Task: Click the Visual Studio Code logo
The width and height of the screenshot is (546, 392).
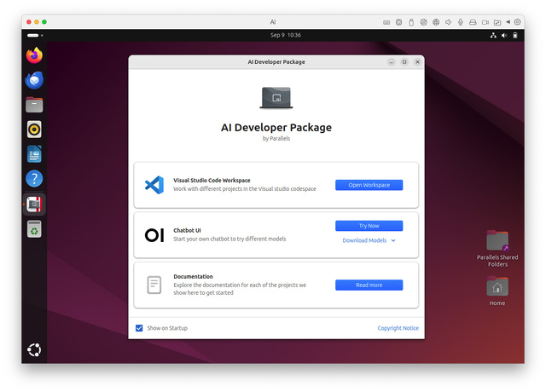Action: 154,185
